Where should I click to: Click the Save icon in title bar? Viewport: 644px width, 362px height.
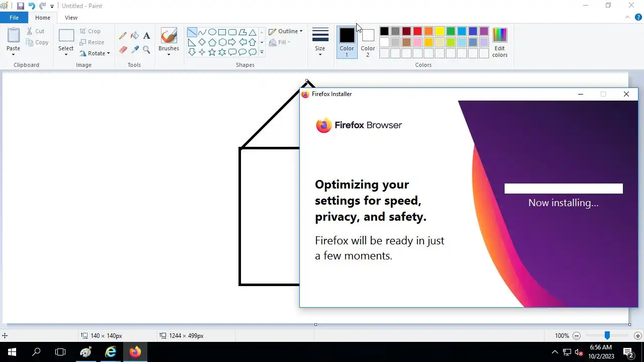click(21, 6)
